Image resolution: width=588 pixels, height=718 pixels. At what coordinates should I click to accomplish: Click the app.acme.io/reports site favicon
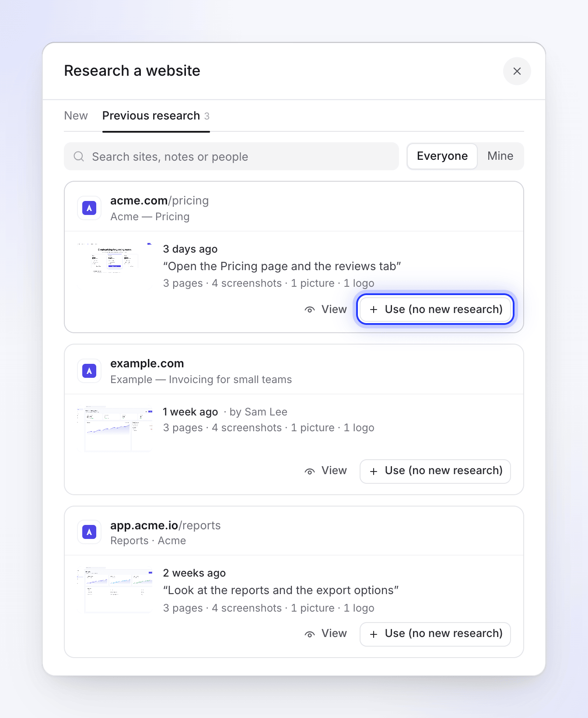(x=89, y=532)
